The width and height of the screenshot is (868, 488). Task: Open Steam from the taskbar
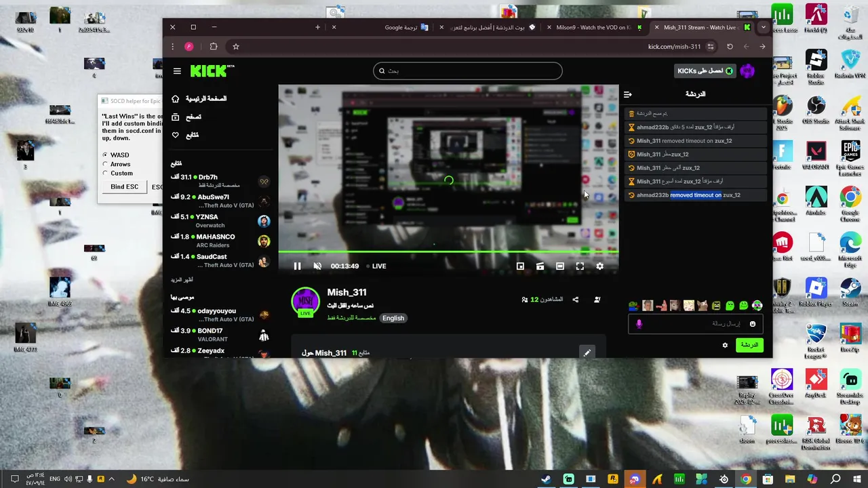click(546, 479)
